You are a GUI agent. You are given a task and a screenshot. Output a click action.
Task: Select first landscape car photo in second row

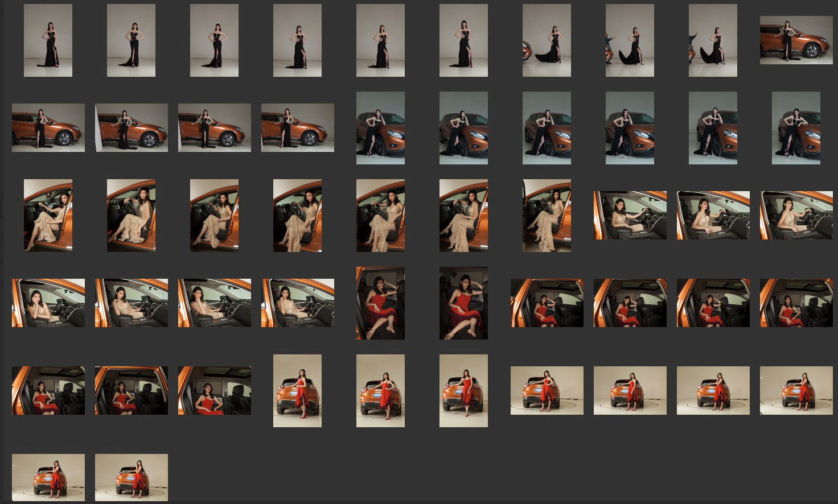[48, 128]
